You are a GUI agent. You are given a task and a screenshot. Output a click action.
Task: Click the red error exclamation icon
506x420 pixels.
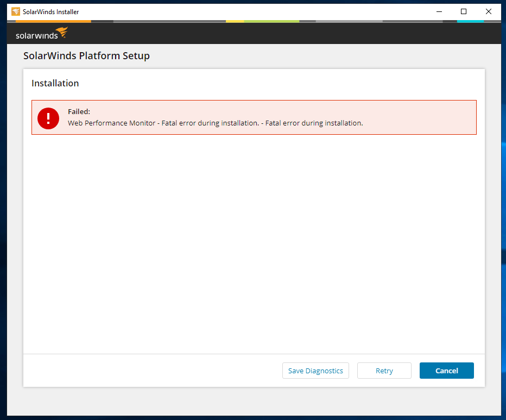(x=48, y=118)
